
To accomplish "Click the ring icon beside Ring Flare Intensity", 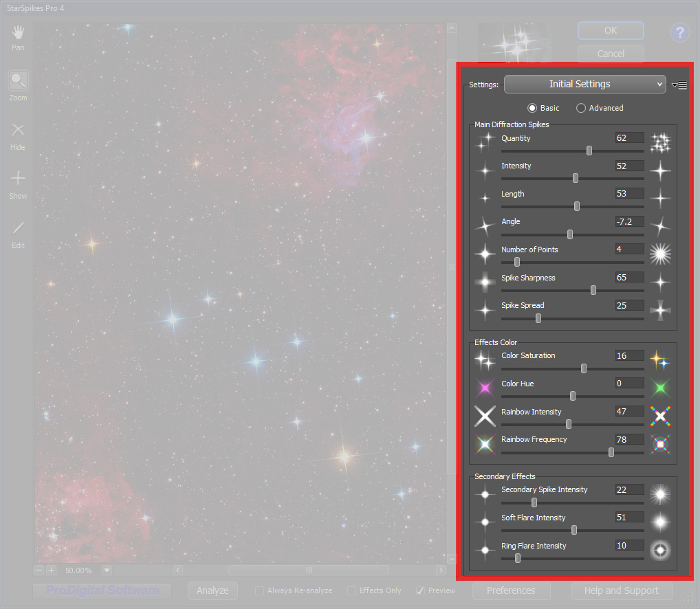I will point(660,550).
